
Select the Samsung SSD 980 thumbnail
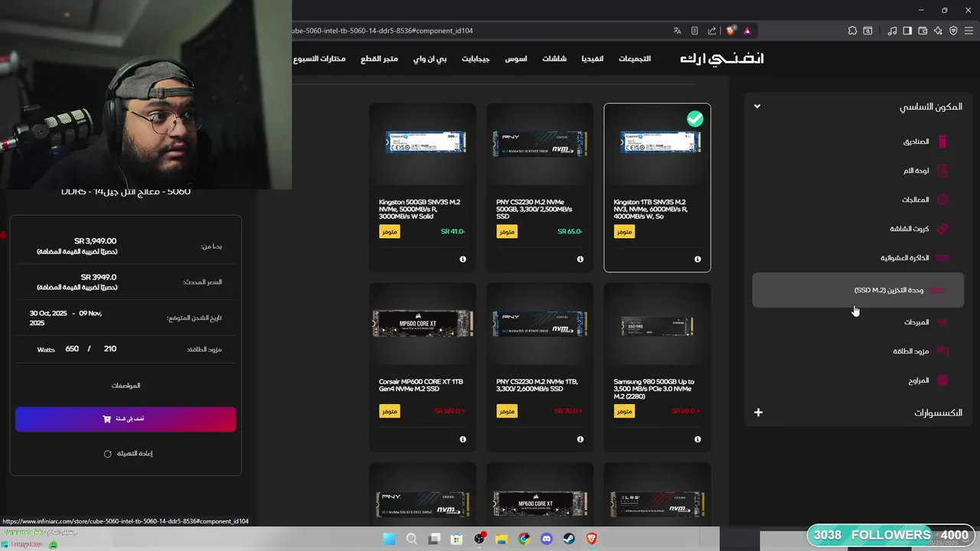coord(657,325)
